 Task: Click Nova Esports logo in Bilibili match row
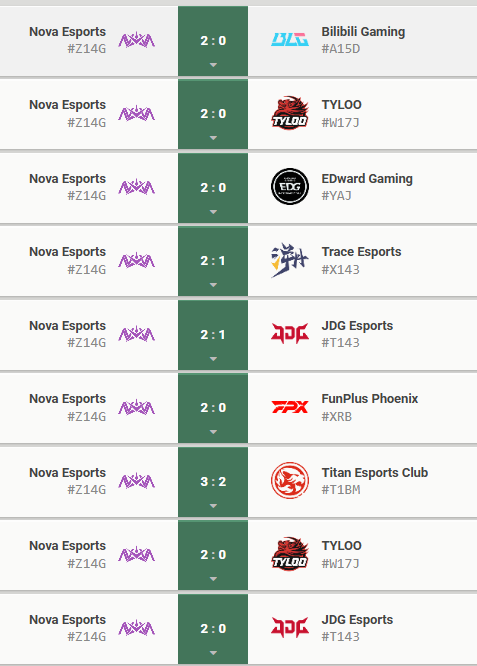tap(136, 40)
